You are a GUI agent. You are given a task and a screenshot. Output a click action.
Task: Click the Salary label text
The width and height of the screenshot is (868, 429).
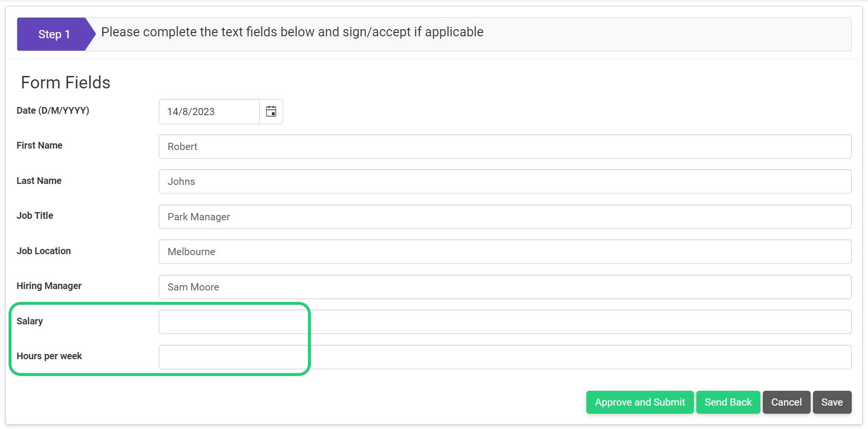click(30, 321)
